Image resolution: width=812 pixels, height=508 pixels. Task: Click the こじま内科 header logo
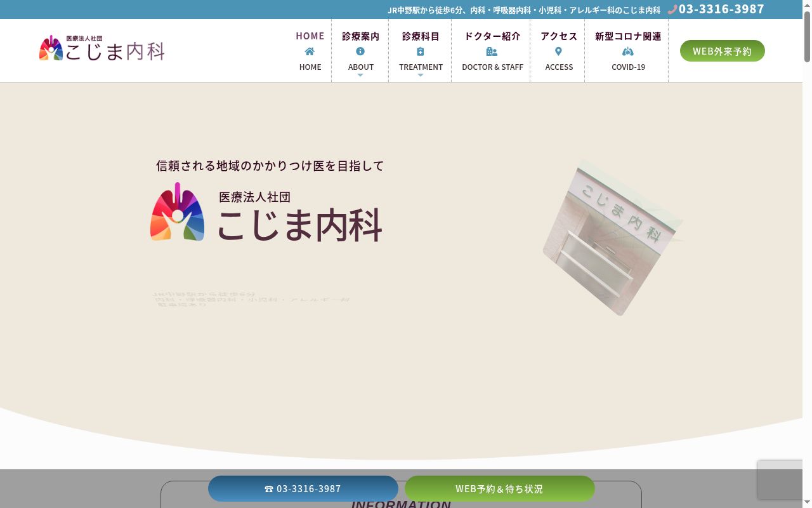point(101,48)
